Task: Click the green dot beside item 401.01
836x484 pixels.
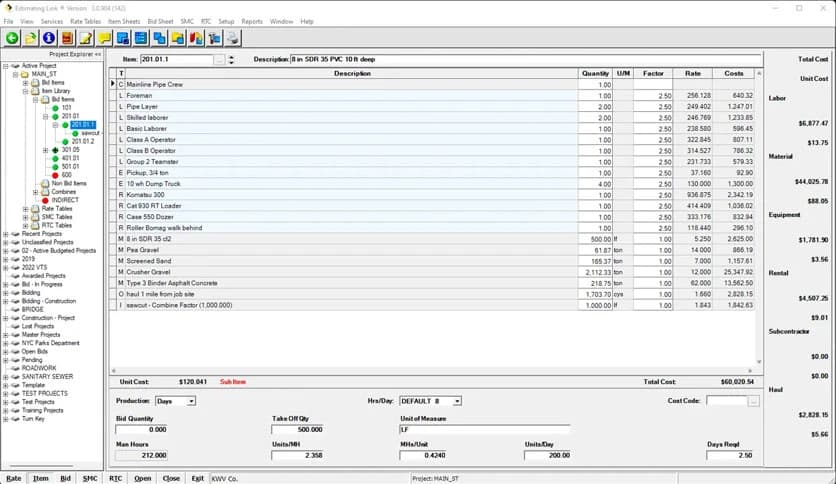Action: (55, 158)
